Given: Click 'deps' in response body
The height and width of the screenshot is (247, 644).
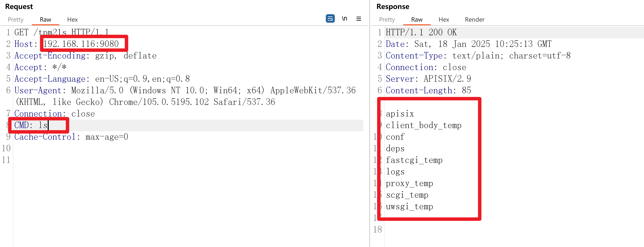Looking at the screenshot, I should point(395,148).
